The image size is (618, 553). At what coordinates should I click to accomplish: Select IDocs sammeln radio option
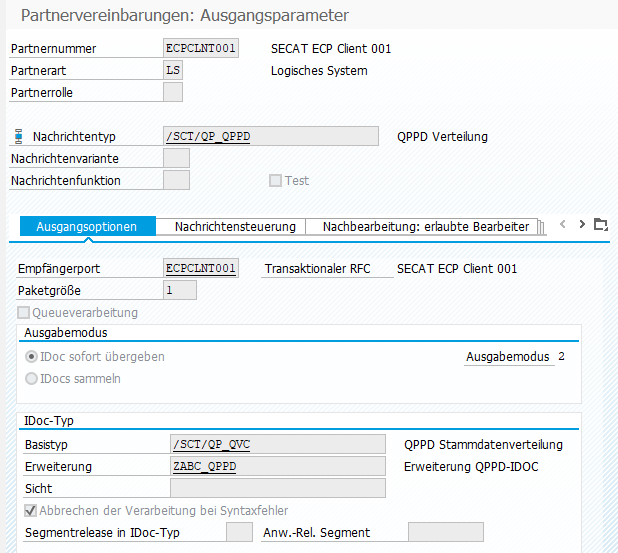32,379
